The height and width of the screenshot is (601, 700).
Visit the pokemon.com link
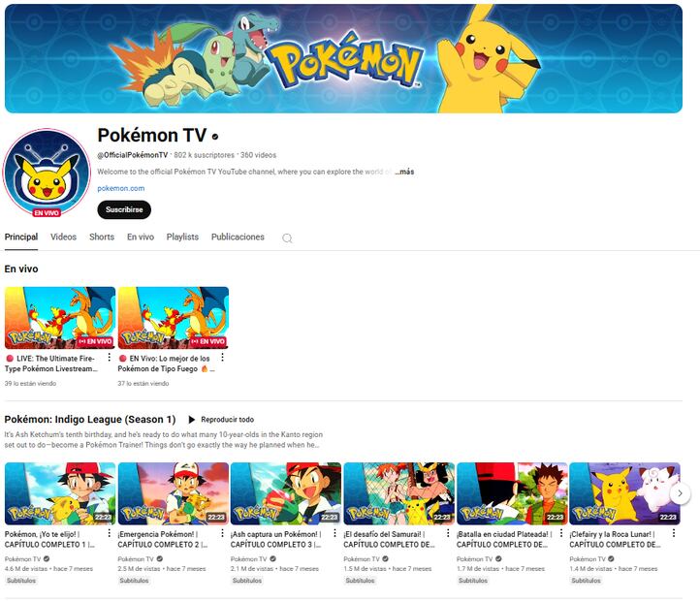(x=121, y=188)
